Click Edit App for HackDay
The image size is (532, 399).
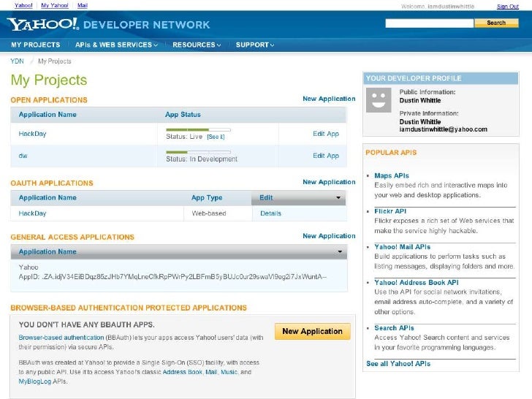[x=326, y=134]
